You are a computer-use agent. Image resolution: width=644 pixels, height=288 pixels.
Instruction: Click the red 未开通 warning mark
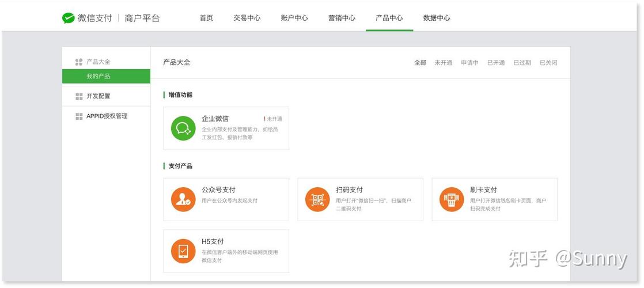[264, 119]
